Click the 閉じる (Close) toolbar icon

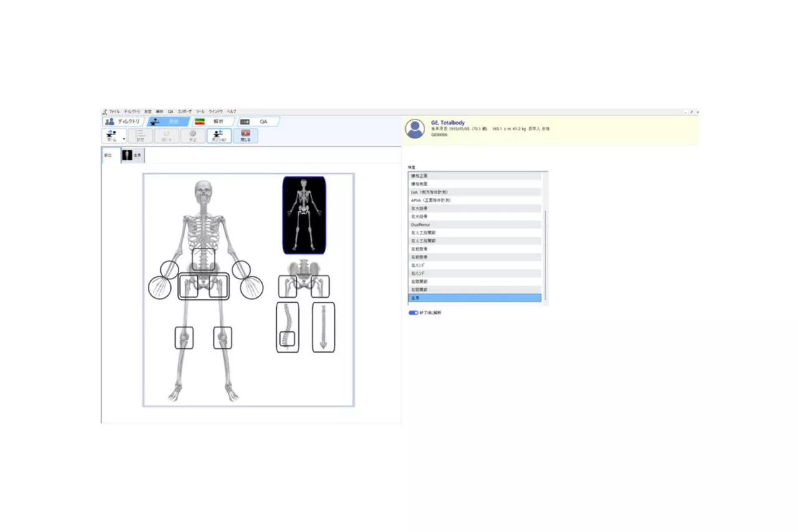246,136
